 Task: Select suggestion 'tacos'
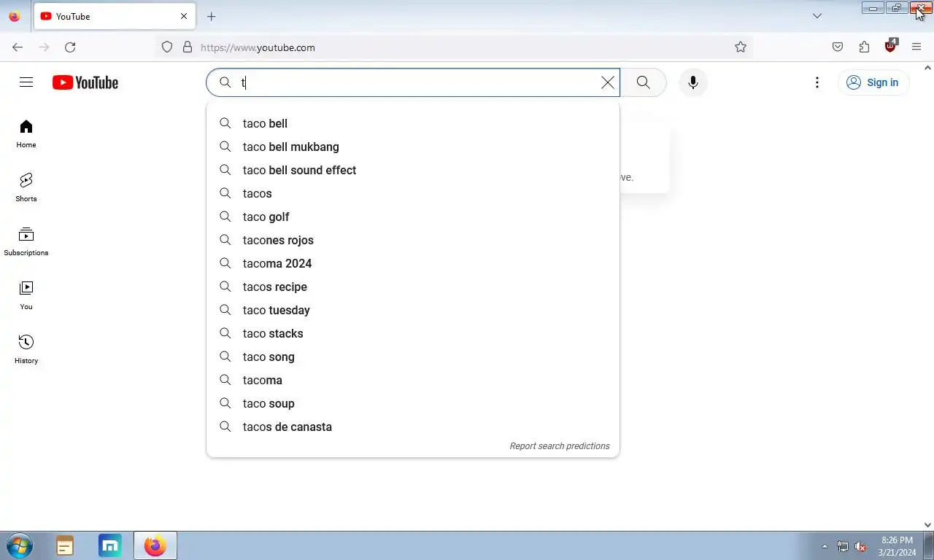(413, 194)
